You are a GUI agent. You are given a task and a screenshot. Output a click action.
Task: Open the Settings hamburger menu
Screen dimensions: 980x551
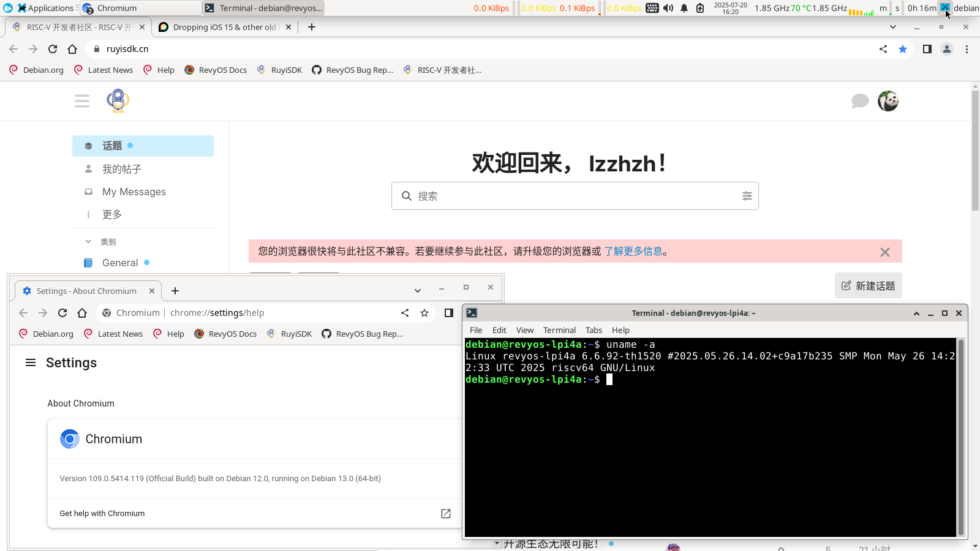tap(31, 362)
